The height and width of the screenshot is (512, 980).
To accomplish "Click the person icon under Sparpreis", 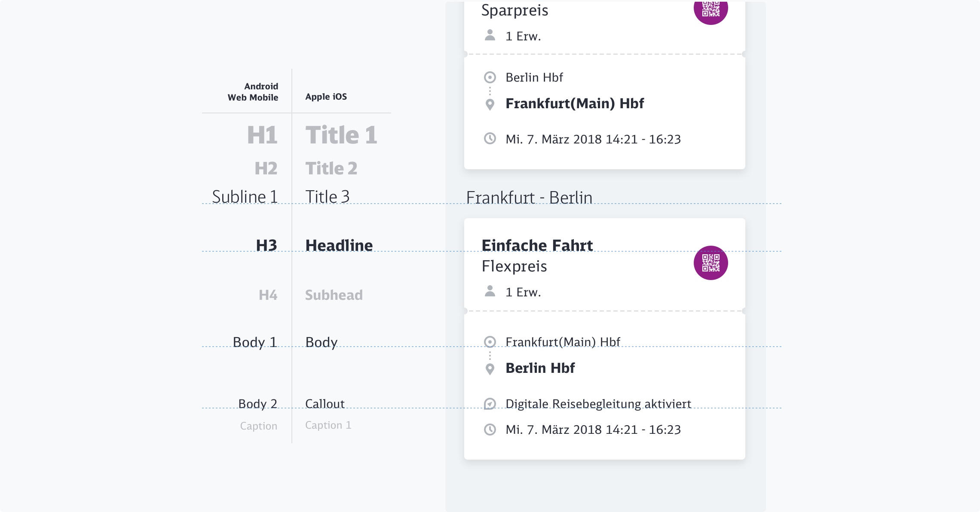I will click(x=490, y=35).
